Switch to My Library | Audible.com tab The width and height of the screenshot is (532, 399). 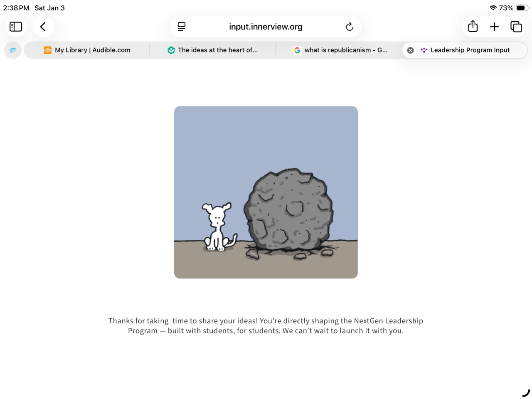click(x=87, y=50)
